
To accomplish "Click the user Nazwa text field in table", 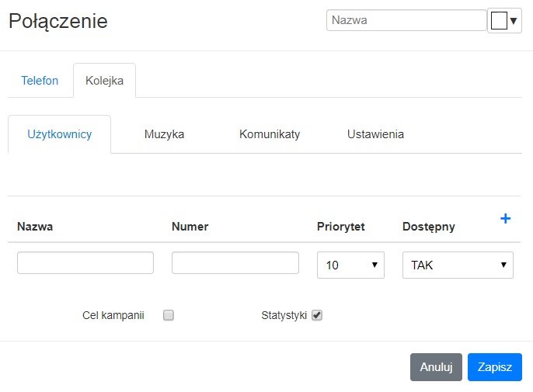I will (x=85, y=262).
